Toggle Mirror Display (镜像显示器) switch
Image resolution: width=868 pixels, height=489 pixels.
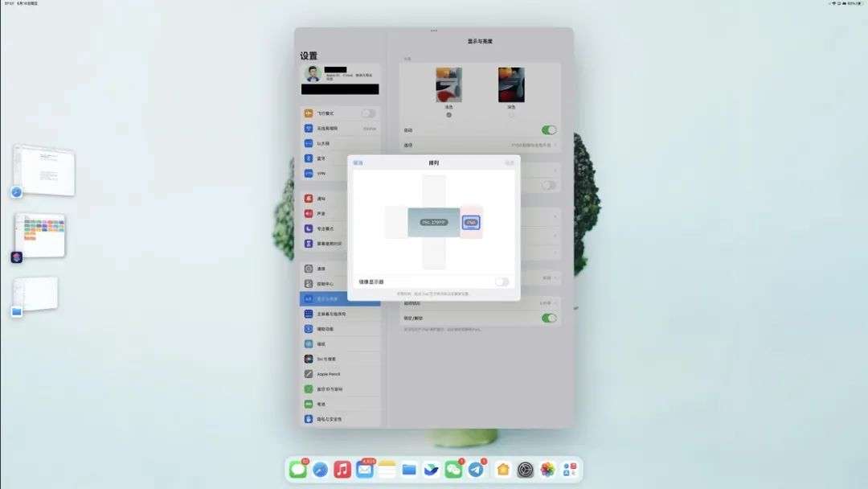502,281
